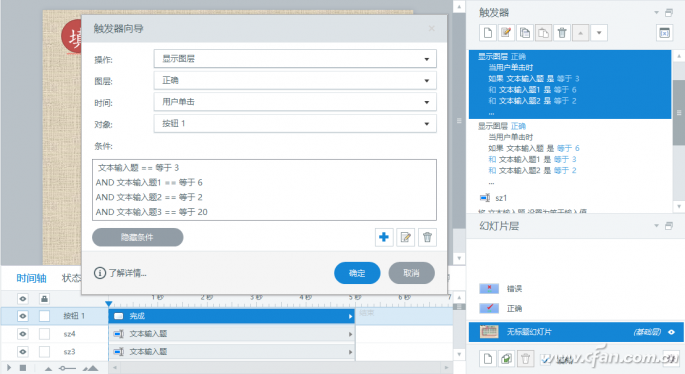Delete the selected condition with the wizard trash icon
The width and height of the screenshot is (685, 374).
pos(427,237)
